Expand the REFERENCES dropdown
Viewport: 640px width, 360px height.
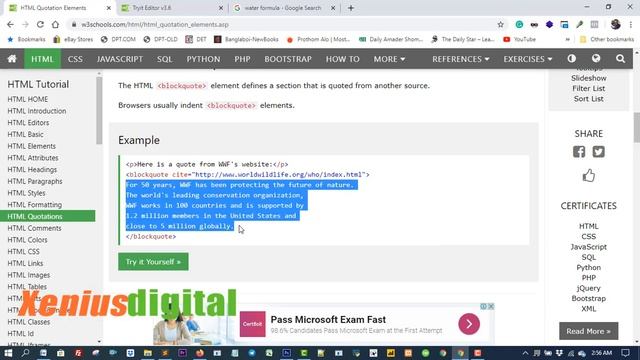460,59
